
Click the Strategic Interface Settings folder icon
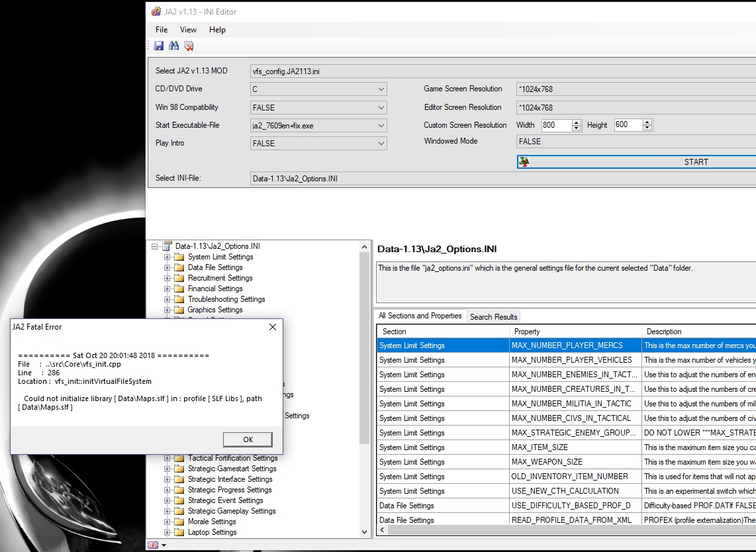179,479
